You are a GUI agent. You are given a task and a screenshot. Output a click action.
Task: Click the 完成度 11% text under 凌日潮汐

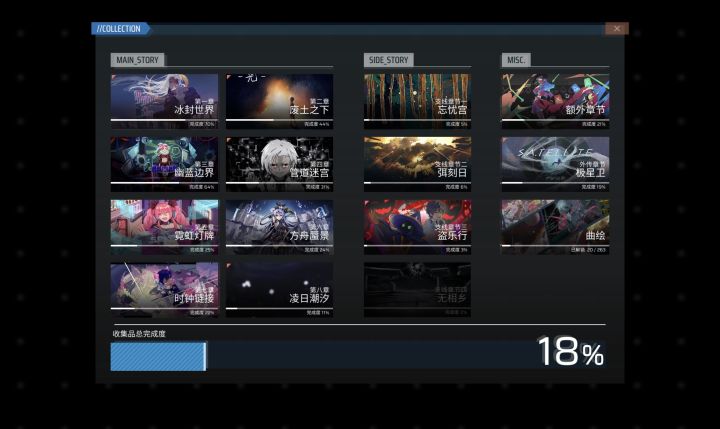[318, 313]
